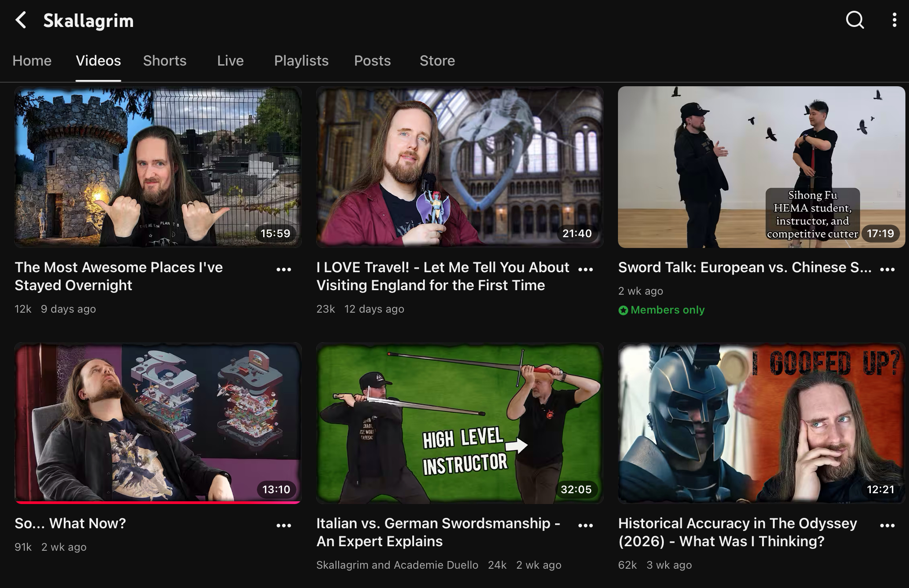This screenshot has width=909, height=588.
Task: Open title 'Historical Accuracy in The Odyssey (2026)'
Action: 737,532
